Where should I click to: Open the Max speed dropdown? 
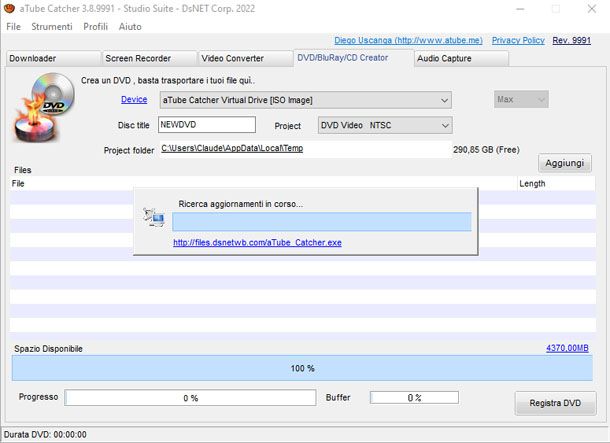click(541, 100)
